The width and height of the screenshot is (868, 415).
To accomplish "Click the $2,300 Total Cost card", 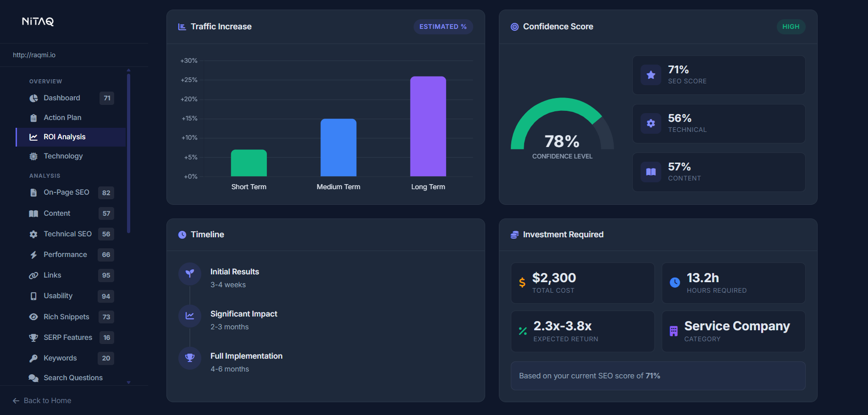I will [583, 283].
